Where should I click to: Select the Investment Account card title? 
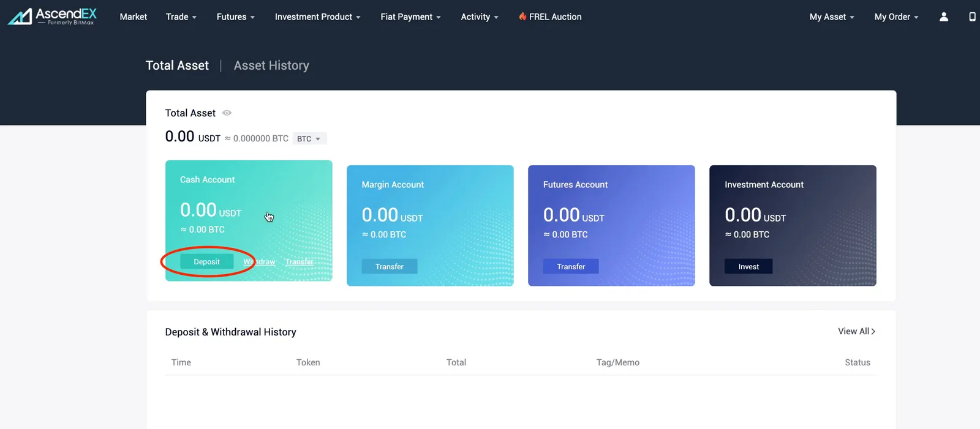pos(764,185)
